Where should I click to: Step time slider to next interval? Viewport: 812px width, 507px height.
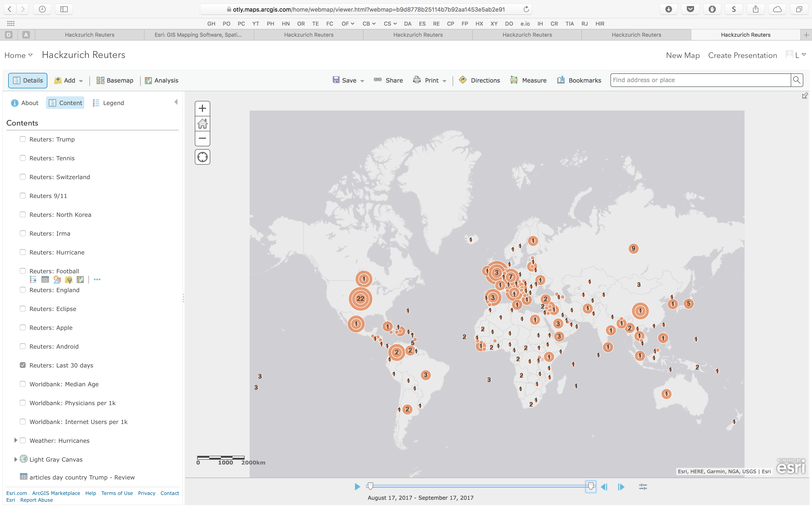[621, 486]
